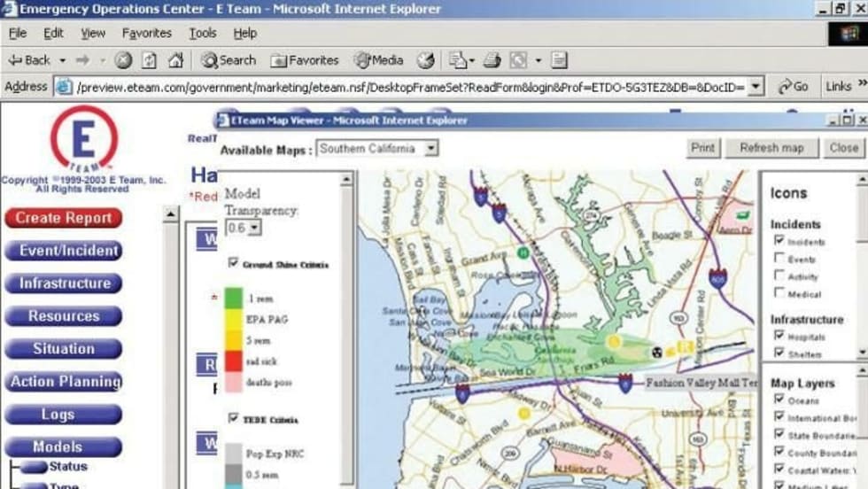This screenshot has width=868, height=489.
Task: Expand the address bar URL dropdown
Action: click(x=755, y=87)
